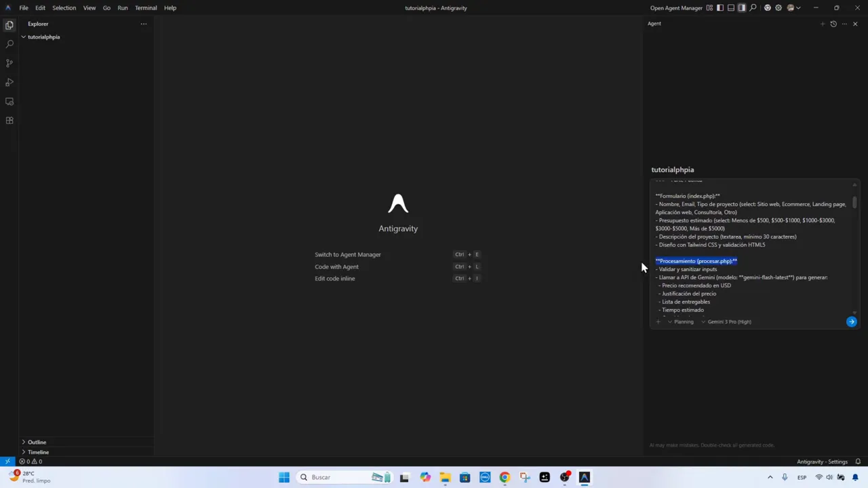Toggle the bottom panel visibility

pos(731,8)
